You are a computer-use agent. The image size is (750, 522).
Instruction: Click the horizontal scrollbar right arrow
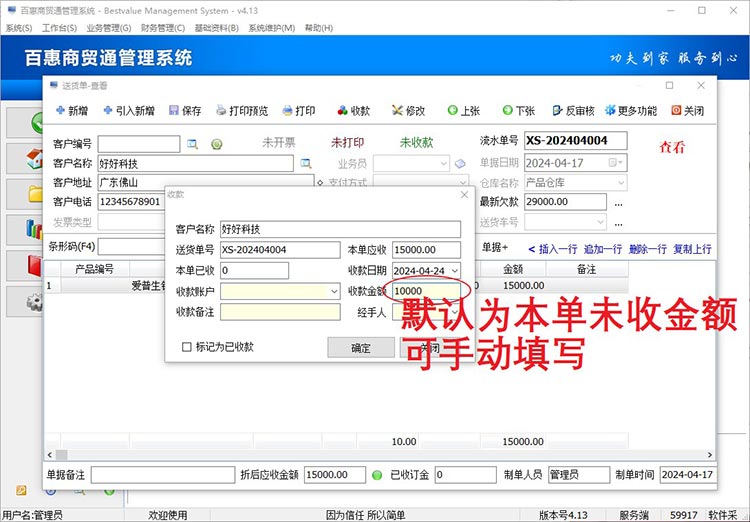coord(710,455)
